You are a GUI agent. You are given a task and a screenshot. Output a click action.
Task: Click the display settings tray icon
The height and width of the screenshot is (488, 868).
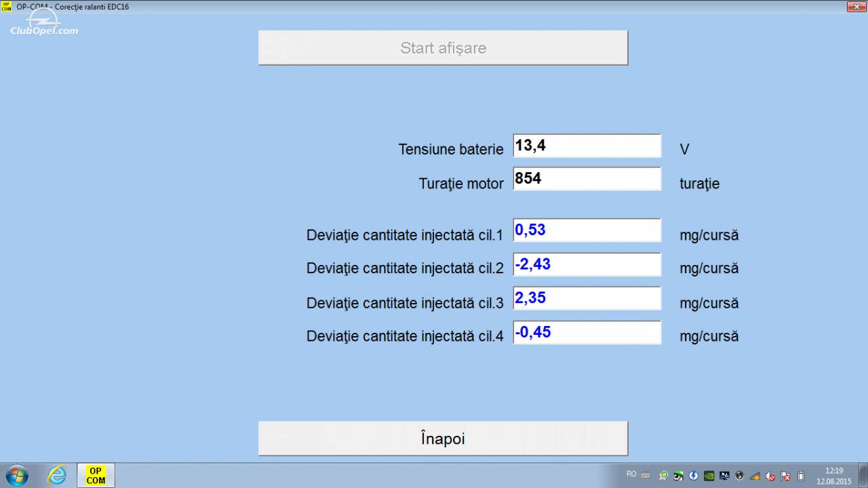[x=724, y=476]
